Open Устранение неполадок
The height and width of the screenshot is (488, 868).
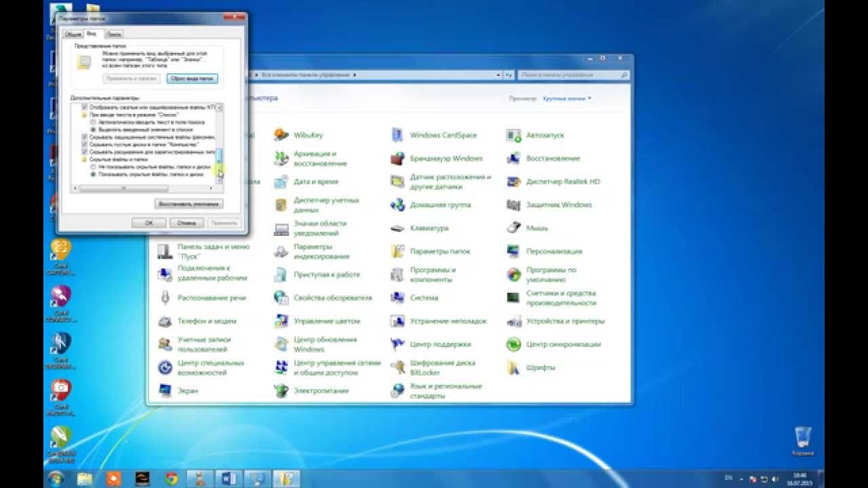(x=439, y=321)
